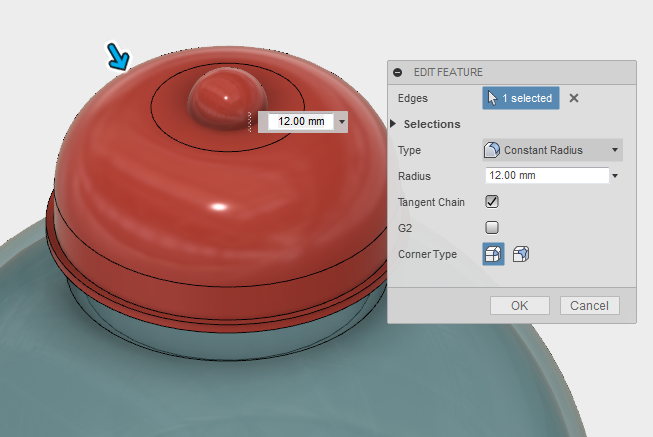Open the on-canvas radius dropdown arrow
The width and height of the screenshot is (653, 437).
pyautogui.click(x=341, y=122)
